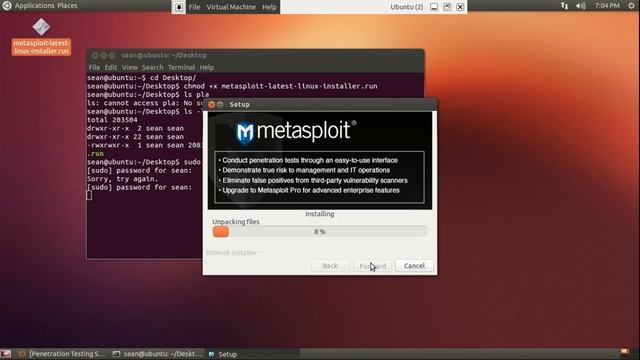The image size is (640, 360).
Task: Open the terminal View menu
Action: point(129,67)
